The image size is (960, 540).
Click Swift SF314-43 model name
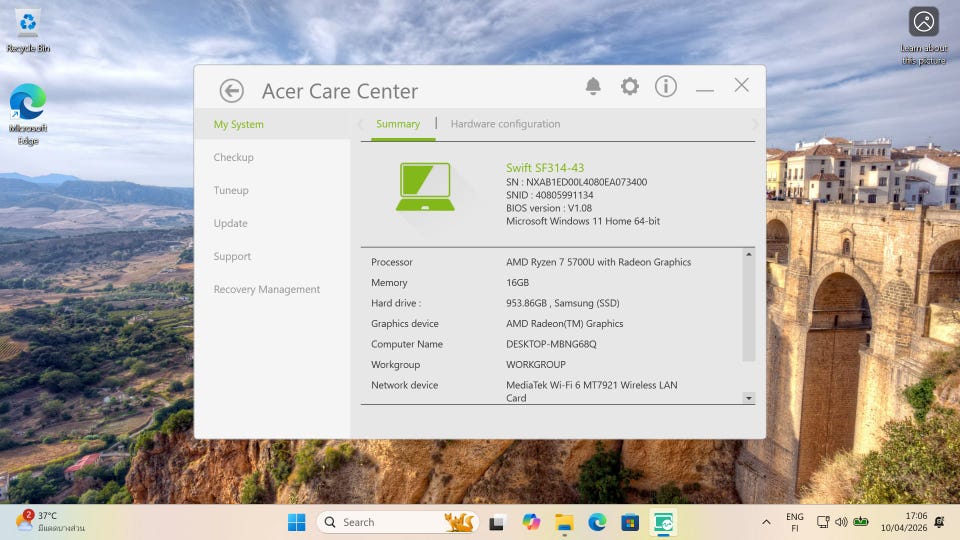(x=545, y=168)
